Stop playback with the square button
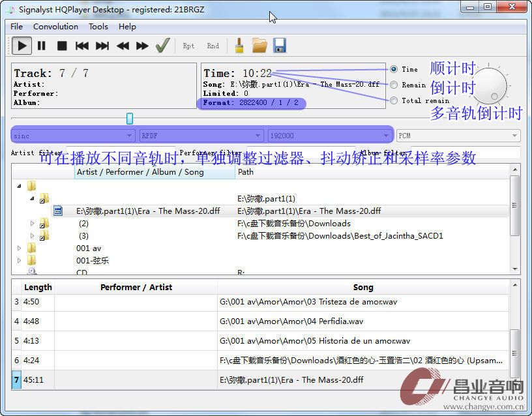 click(x=62, y=46)
